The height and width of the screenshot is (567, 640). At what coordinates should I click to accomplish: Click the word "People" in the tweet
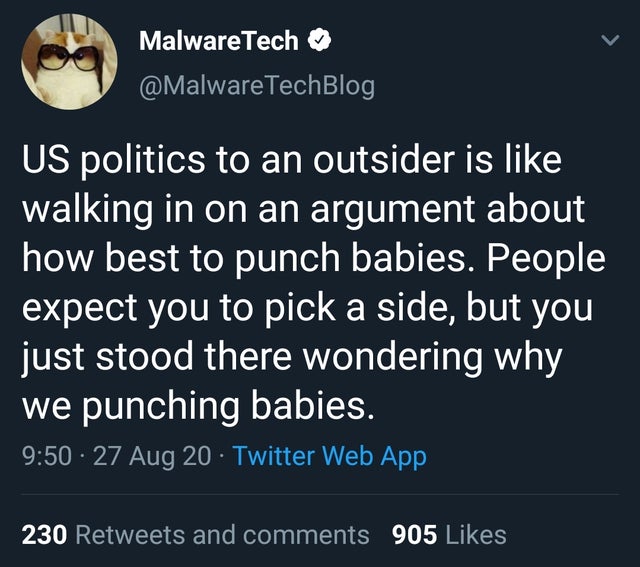coord(551,260)
